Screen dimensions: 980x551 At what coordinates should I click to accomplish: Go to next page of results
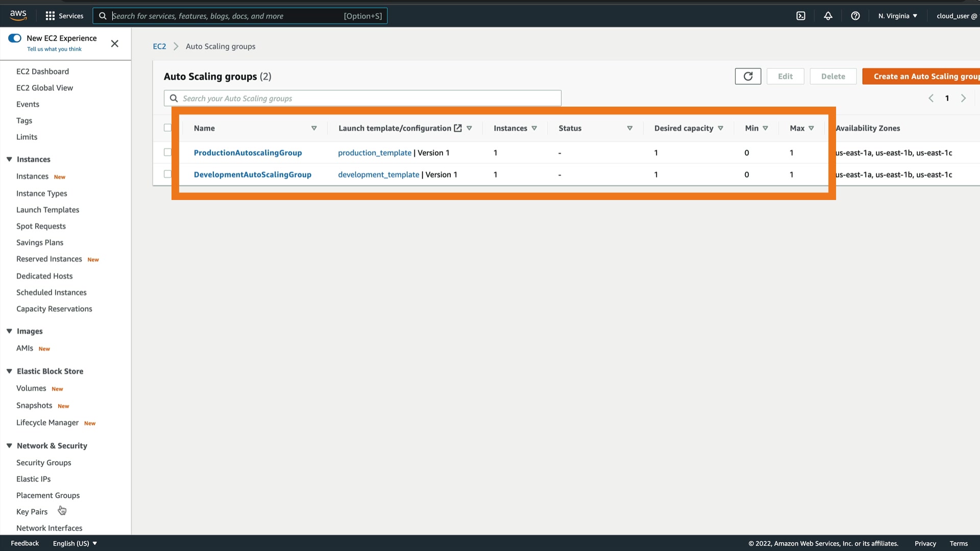click(963, 98)
